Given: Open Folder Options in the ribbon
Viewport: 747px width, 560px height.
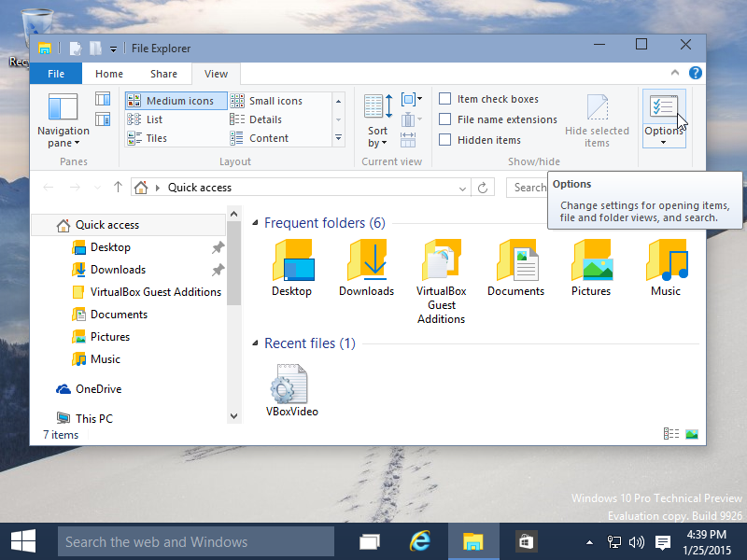Looking at the screenshot, I should point(664,112).
